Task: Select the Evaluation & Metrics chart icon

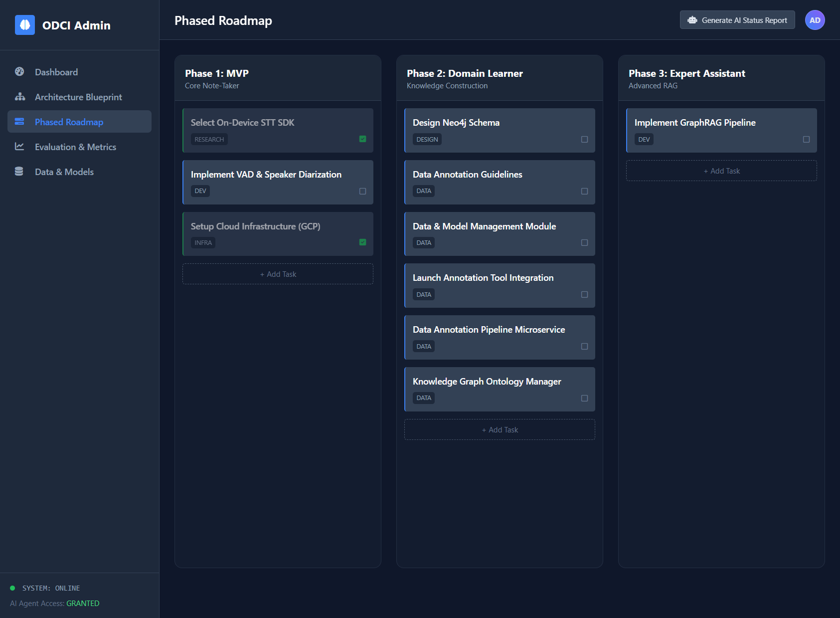Action: [19, 147]
